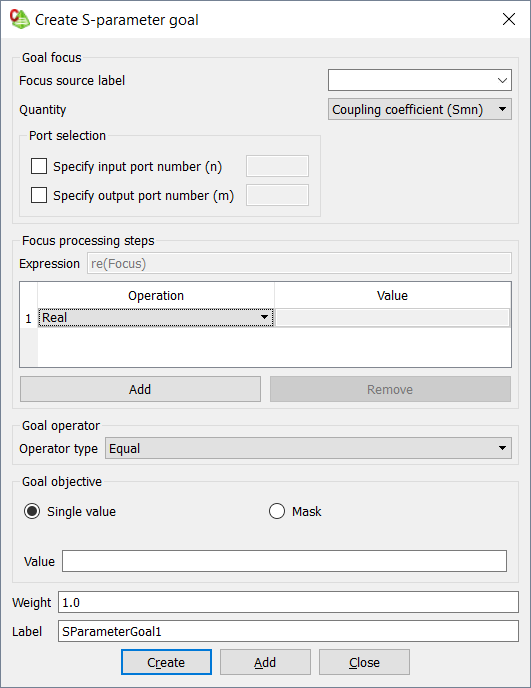531x688 pixels.
Task: Open the Operator type Equal dropdown
Action: click(308, 448)
